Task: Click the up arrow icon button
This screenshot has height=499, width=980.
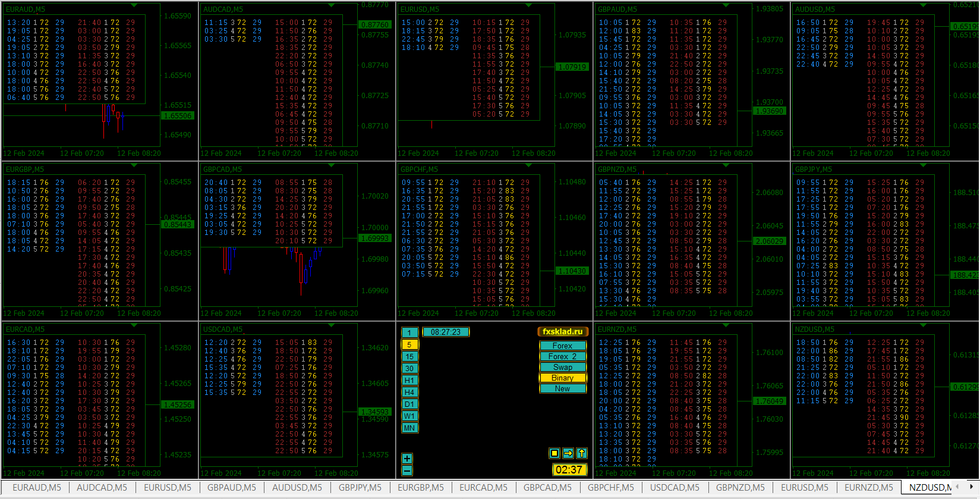Action: [x=582, y=453]
